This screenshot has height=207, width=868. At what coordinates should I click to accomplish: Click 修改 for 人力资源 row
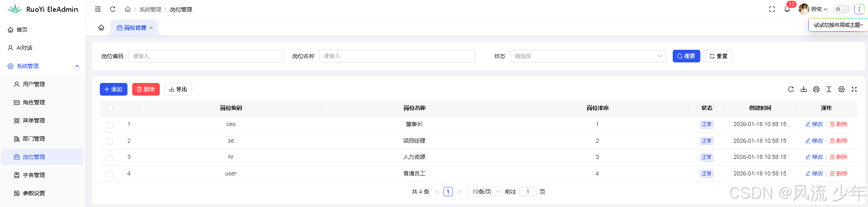[x=814, y=157]
